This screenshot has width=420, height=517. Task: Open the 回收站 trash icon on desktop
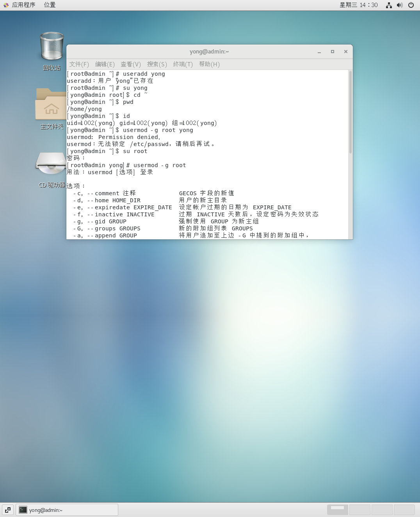52,48
